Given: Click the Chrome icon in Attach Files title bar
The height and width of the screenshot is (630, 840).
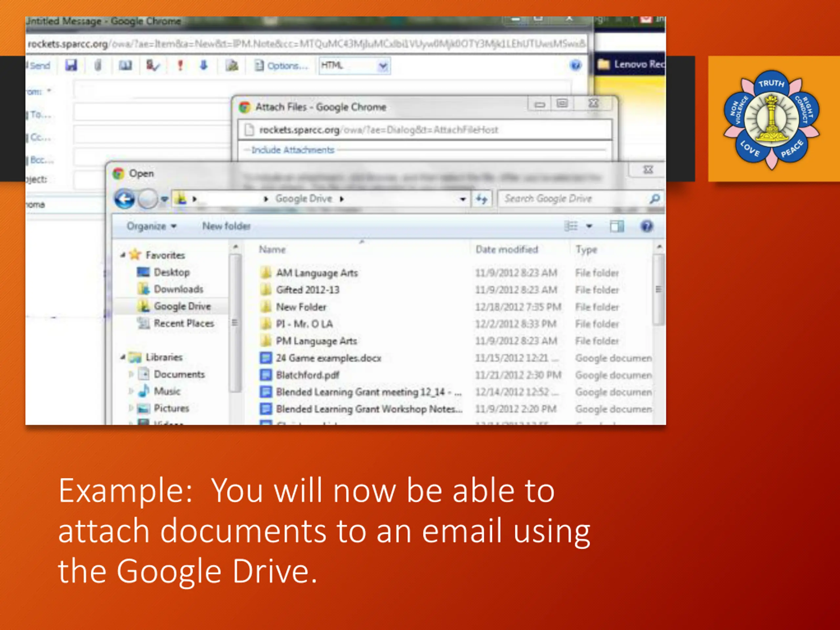Looking at the screenshot, I should (244, 108).
